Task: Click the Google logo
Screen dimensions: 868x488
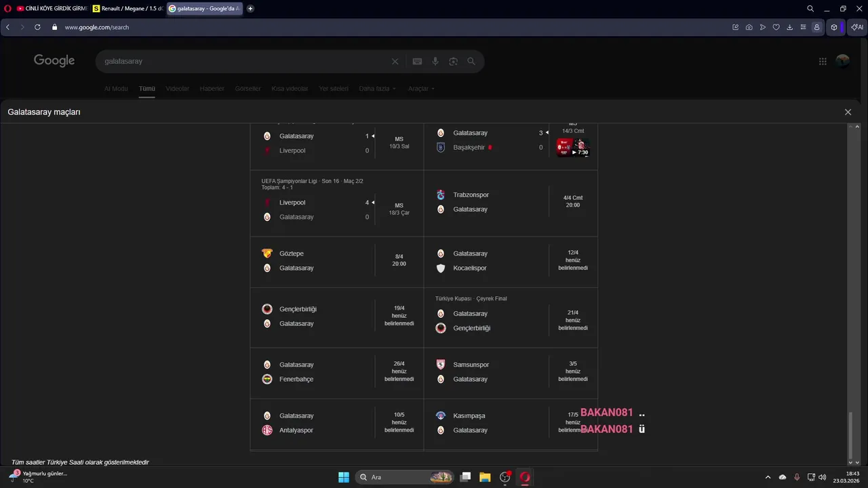Action: 54,61
